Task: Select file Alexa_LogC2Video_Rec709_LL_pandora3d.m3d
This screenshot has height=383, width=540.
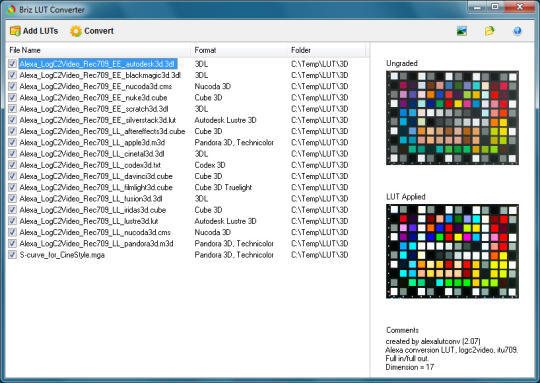Action: (96, 243)
